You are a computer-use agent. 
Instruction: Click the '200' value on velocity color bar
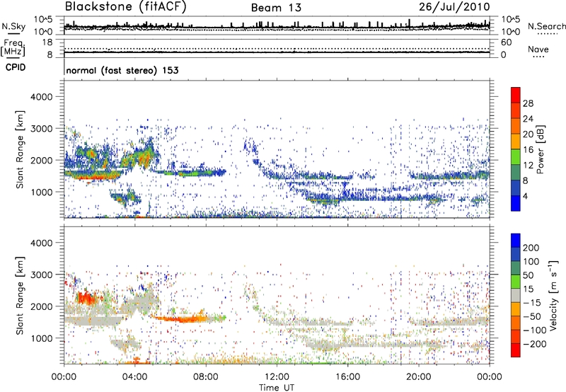coord(531,248)
